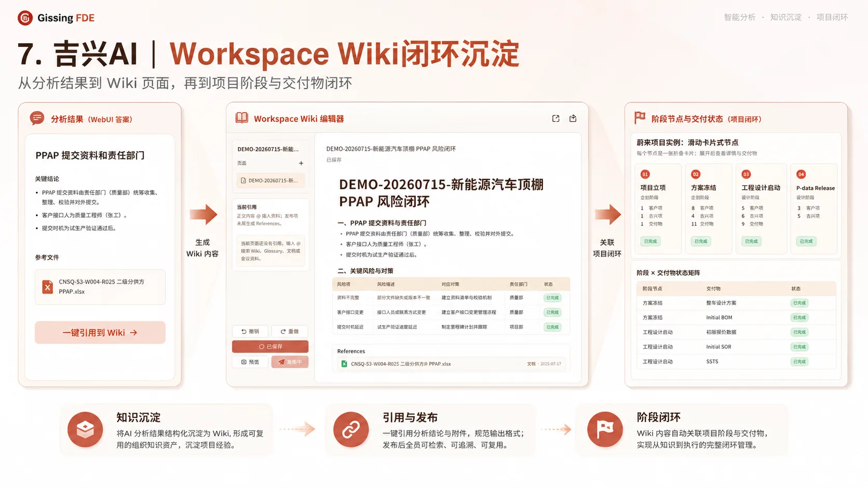Screen dimensions: 868x489
Task: Click 已完成 badge on 项目立项 card
Action: point(650,241)
